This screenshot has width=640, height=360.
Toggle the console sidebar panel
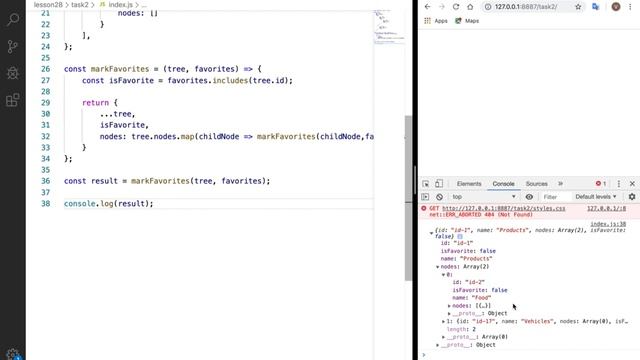(425, 197)
